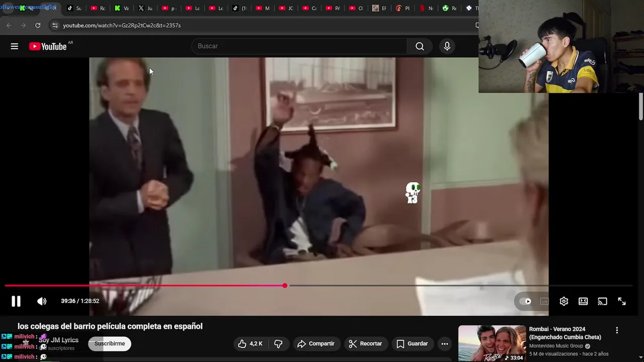Image resolution: width=644 pixels, height=362 pixels.
Task: Click the youtube.com address bar URL
Action: coord(122,25)
